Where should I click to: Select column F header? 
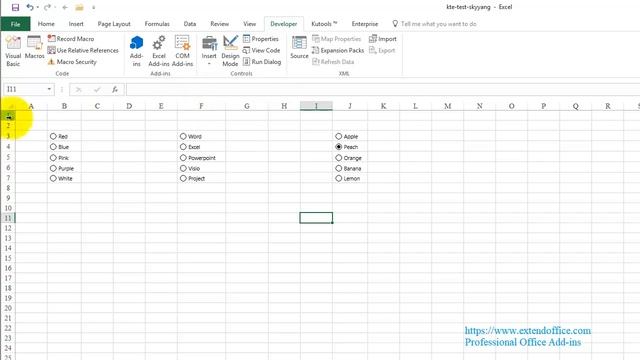pyautogui.click(x=201, y=106)
